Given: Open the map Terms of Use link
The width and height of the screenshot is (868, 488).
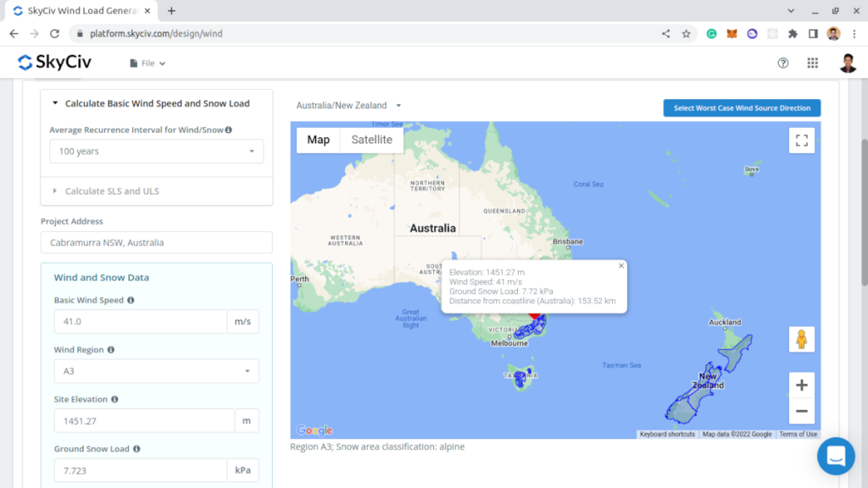Looking at the screenshot, I should (x=798, y=435).
